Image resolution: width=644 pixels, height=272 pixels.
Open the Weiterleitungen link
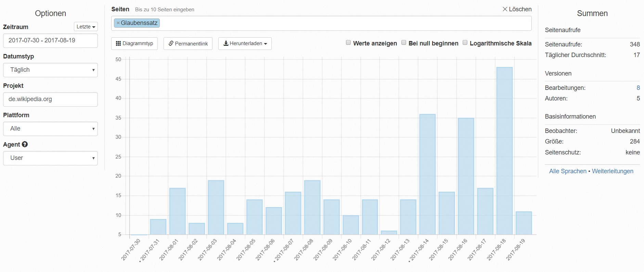[613, 171]
